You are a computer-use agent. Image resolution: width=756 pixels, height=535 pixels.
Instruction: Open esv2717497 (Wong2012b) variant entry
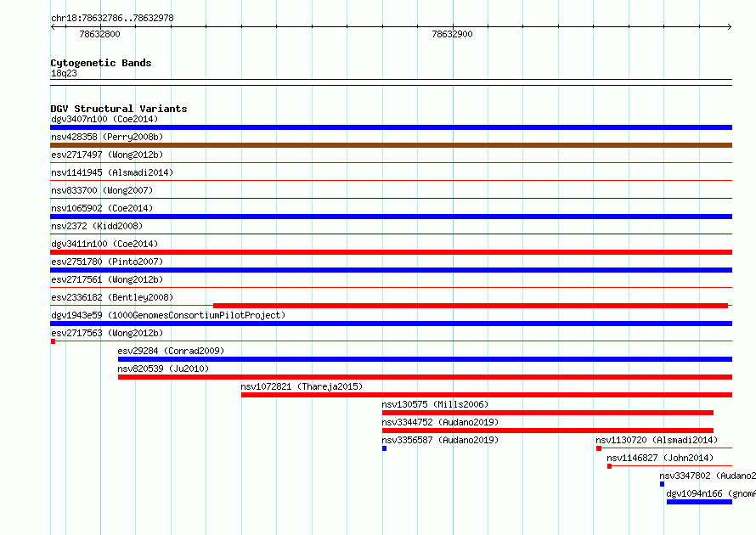(x=107, y=155)
